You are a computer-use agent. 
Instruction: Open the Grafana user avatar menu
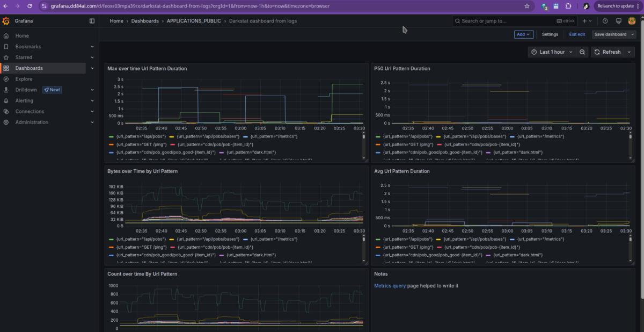tap(632, 21)
